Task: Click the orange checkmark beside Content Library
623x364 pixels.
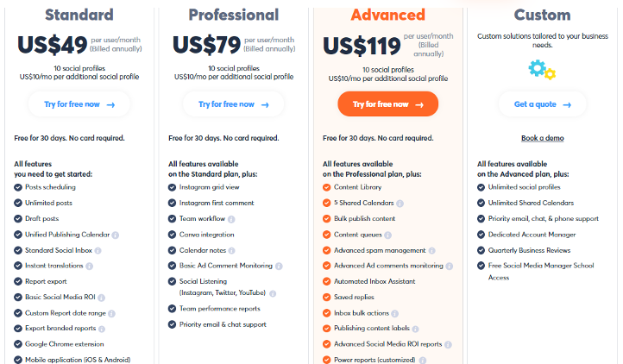Action: pyautogui.click(x=326, y=187)
